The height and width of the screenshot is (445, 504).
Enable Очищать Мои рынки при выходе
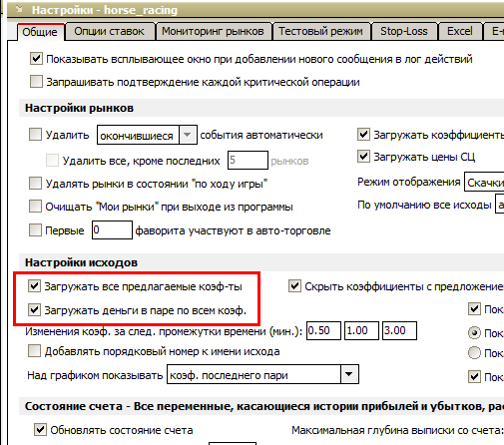pos(35,207)
